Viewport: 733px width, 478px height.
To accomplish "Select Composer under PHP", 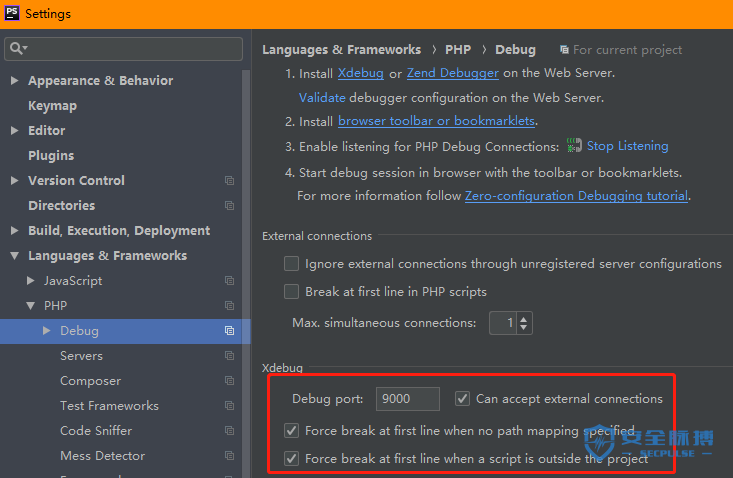I will [90, 381].
